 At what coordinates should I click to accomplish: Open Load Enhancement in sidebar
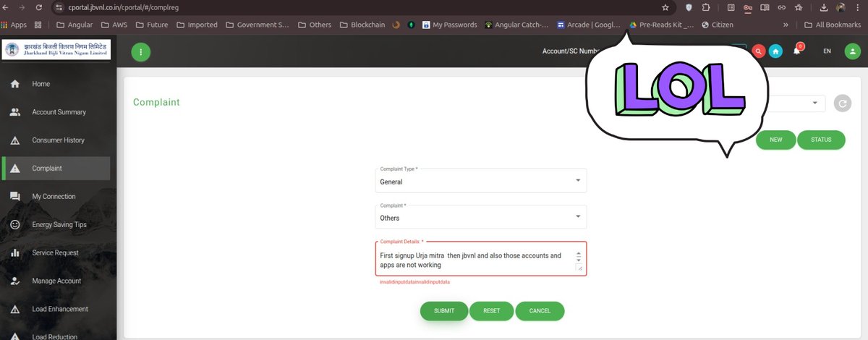point(56,310)
